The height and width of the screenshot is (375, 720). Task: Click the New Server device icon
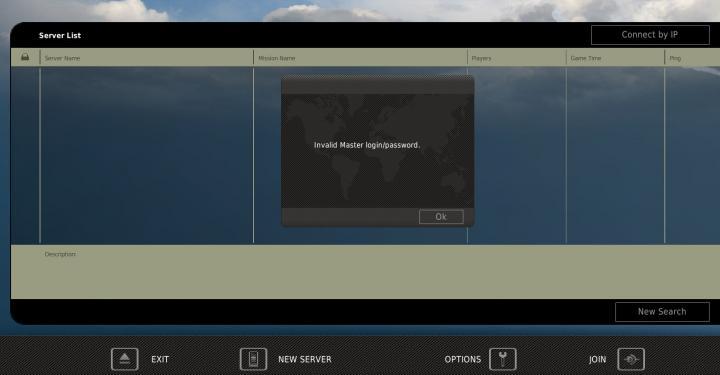point(253,359)
